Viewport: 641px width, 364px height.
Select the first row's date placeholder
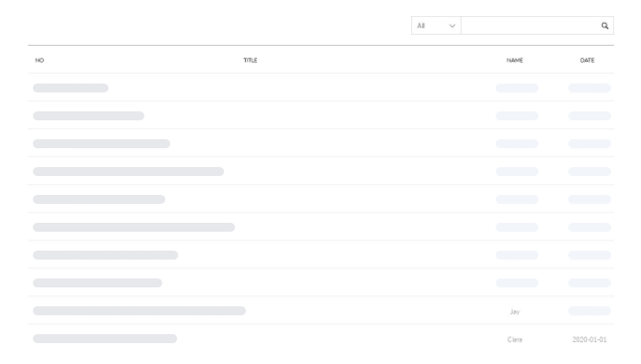(x=589, y=88)
